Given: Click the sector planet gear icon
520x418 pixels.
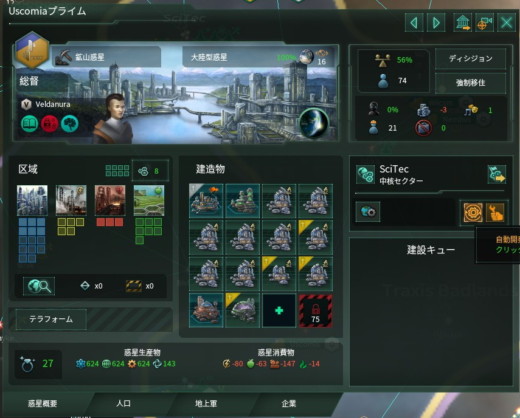Looking at the screenshot, I should 368,211.
